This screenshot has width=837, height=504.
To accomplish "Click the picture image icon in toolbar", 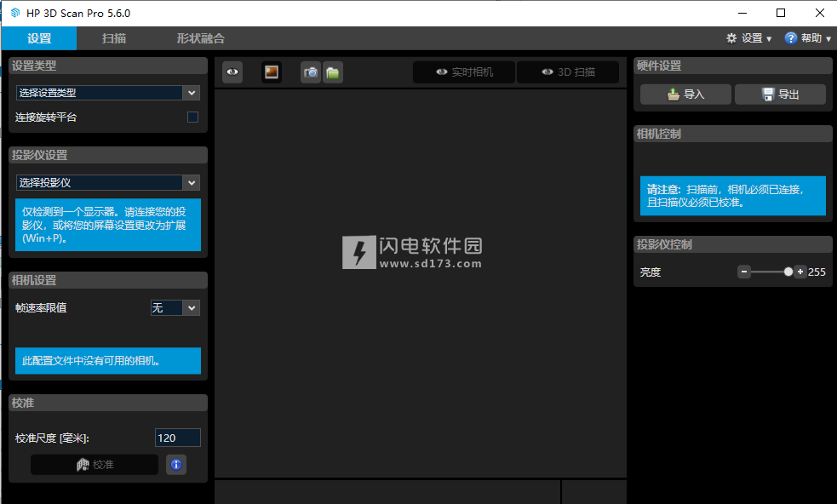I will tap(271, 72).
